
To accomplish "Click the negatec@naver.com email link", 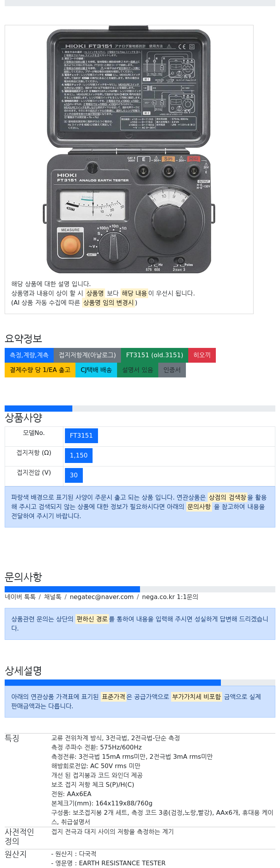I will pos(101,597).
